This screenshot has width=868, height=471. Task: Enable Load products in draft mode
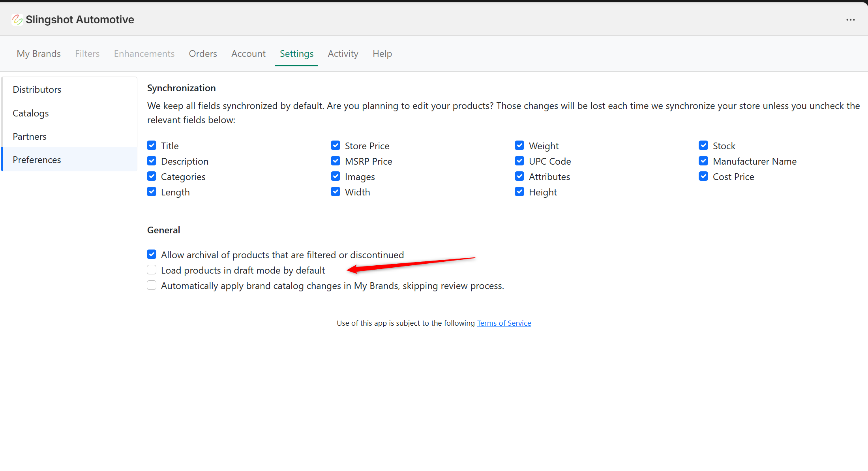tap(152, 270)
